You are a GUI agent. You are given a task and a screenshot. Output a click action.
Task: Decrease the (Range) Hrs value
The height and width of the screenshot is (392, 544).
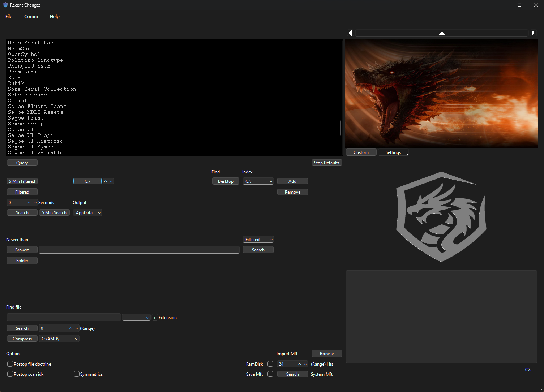point(305,364)
